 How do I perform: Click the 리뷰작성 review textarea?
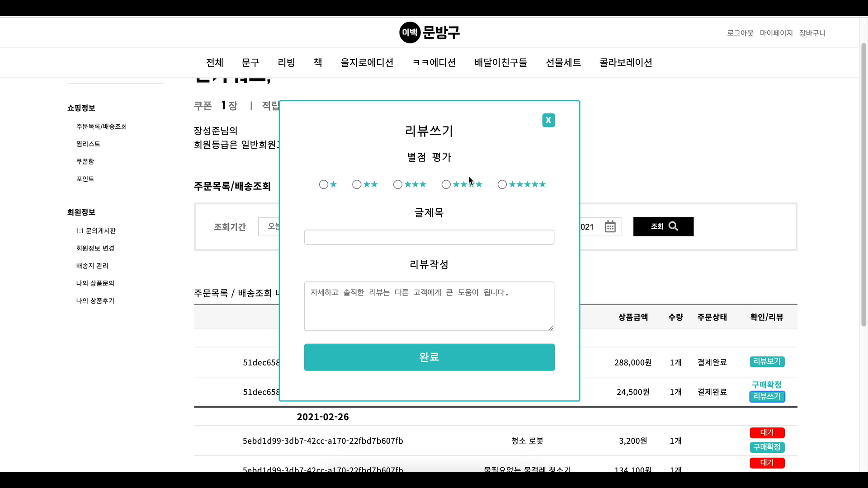click(x=429, y=306)
